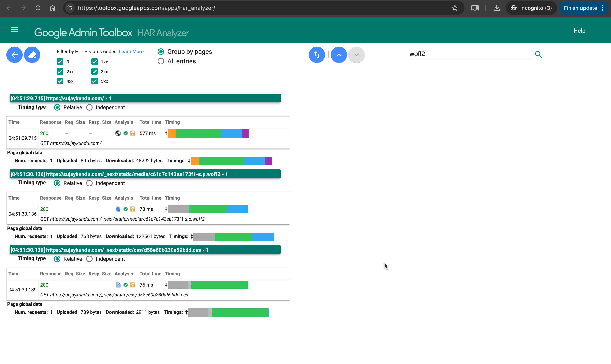Click the document icon on css entry
611x364 pixels.
click(x=118, y=285)
